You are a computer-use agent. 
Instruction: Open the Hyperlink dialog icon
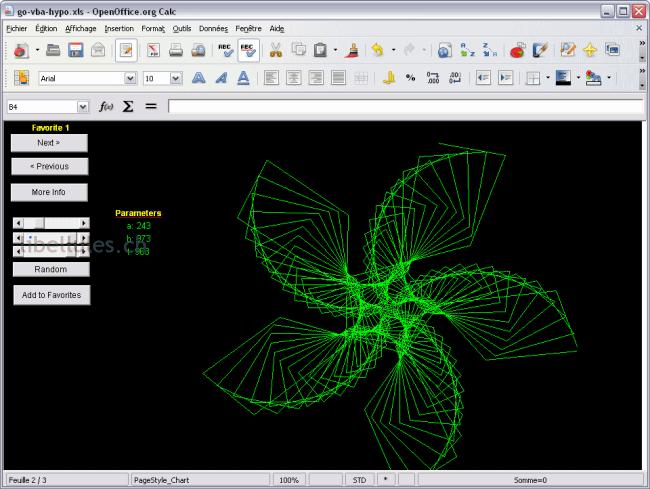point(444,50)
